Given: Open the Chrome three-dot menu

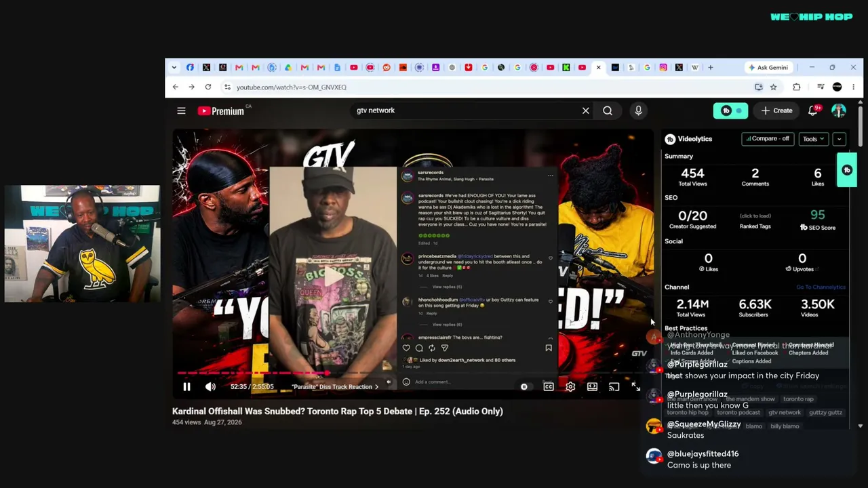Looking at the screenshot, I should 853,87.
